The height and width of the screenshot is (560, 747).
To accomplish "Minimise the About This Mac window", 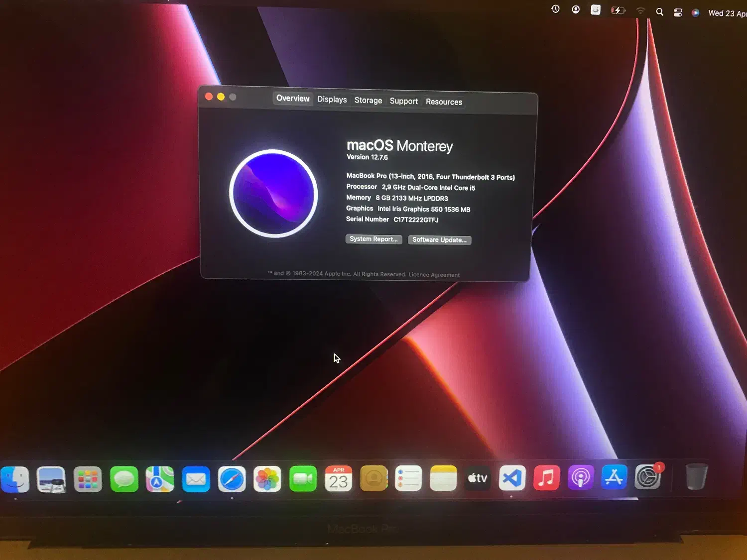I will [221, 97].
